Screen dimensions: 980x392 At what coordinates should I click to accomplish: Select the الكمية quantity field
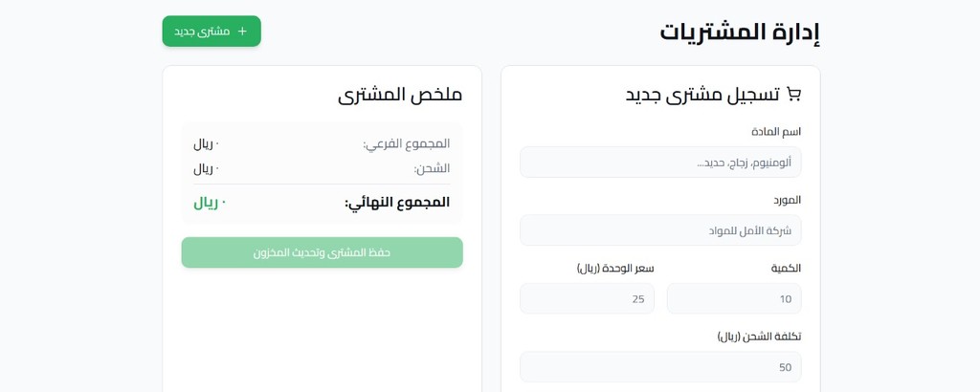click(733, 298)
